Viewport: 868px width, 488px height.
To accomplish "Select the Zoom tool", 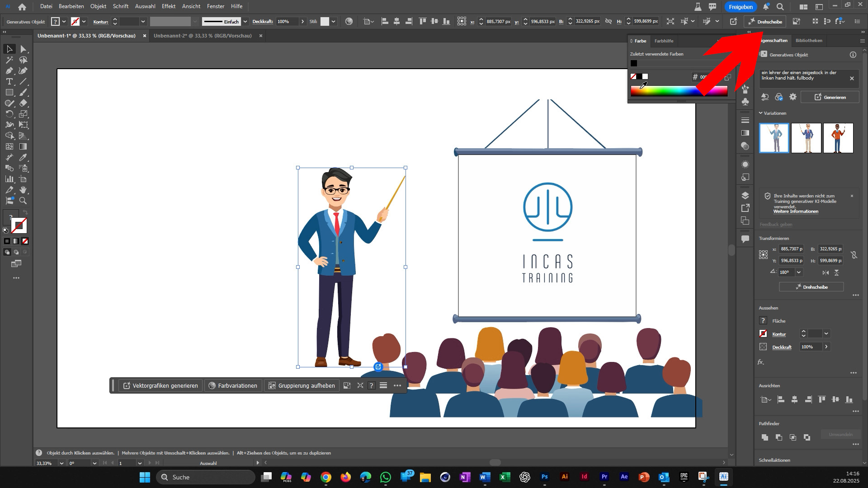I will [24, 201].
